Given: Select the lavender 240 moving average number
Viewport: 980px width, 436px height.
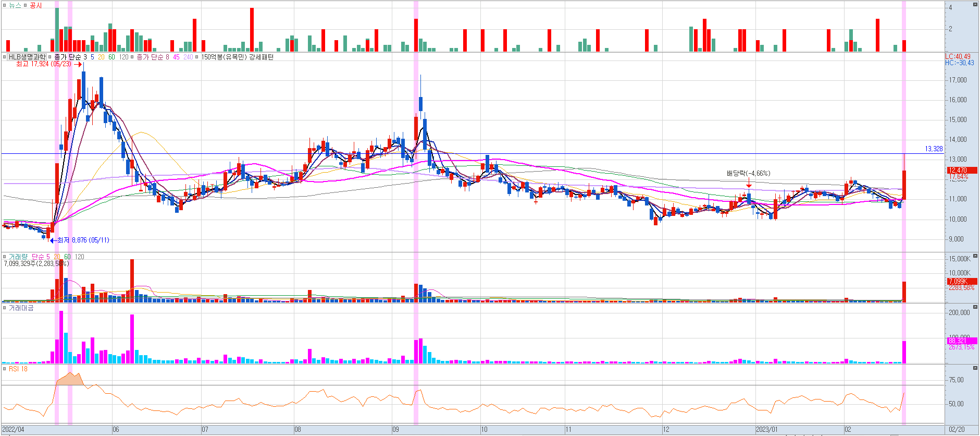Looking at the screenshot, I should tap(188, 57).
